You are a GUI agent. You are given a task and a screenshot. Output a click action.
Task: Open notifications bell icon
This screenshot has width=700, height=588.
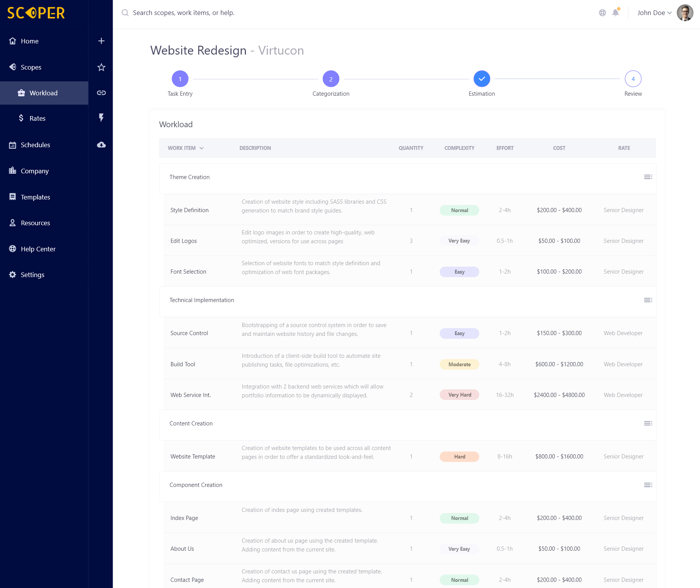(616, 12)
